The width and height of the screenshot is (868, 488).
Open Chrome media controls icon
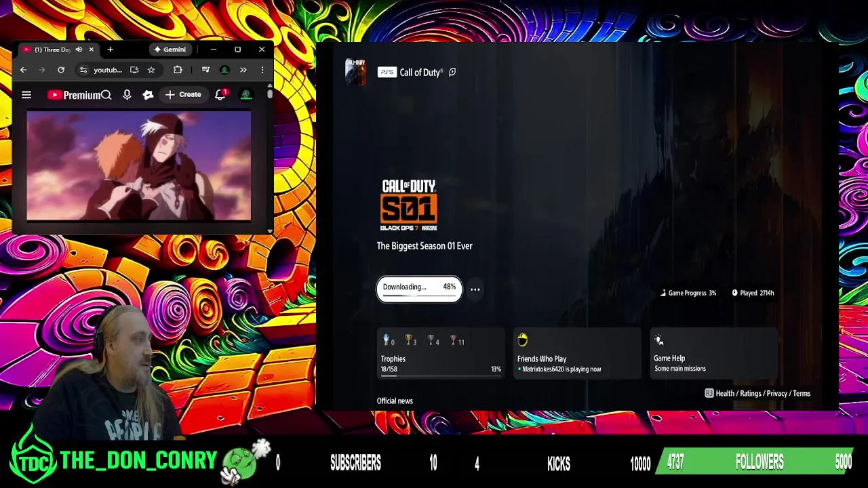click(205, 70)
